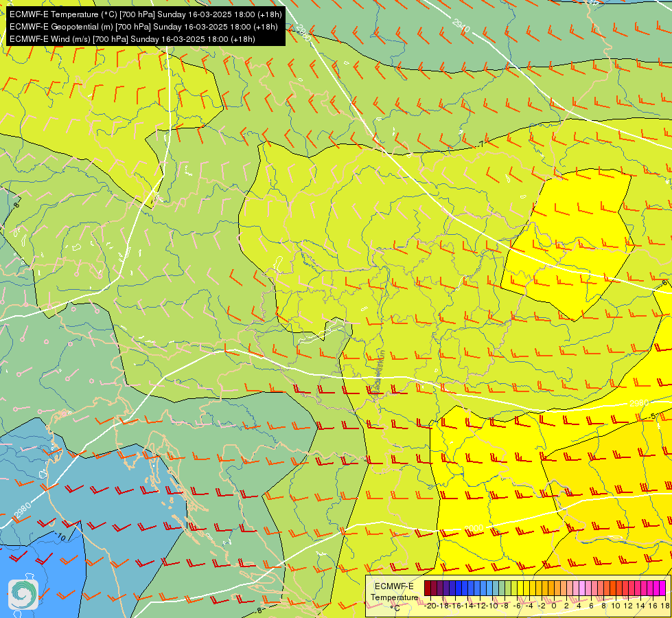Click the '-20' tick label on the legend scale
This screenshot has width=672, height=618.
pyautogui.click(x=430, y=606)
